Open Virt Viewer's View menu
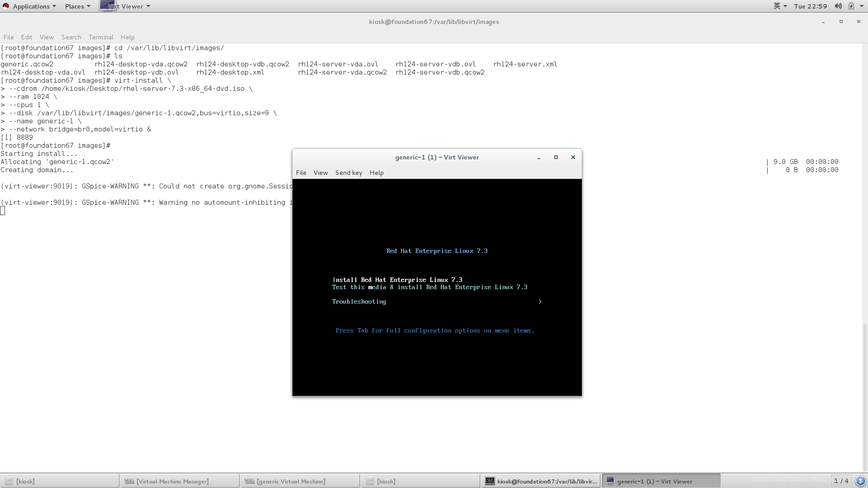 (321, 173)
